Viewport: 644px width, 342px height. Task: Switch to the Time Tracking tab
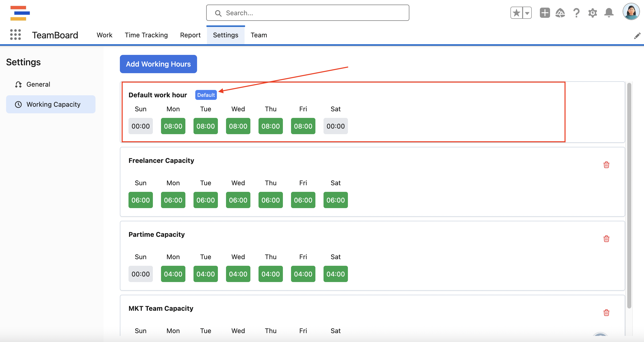tap(146, 35)
